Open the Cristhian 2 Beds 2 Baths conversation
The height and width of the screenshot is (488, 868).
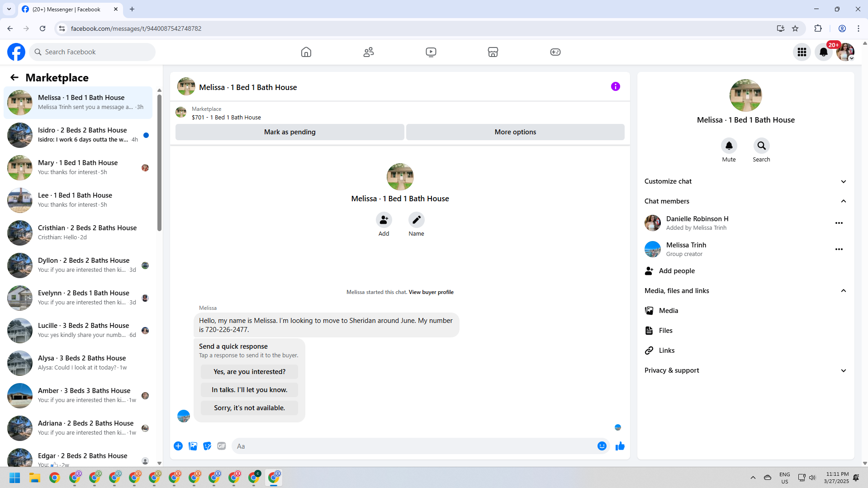(78, 232)
